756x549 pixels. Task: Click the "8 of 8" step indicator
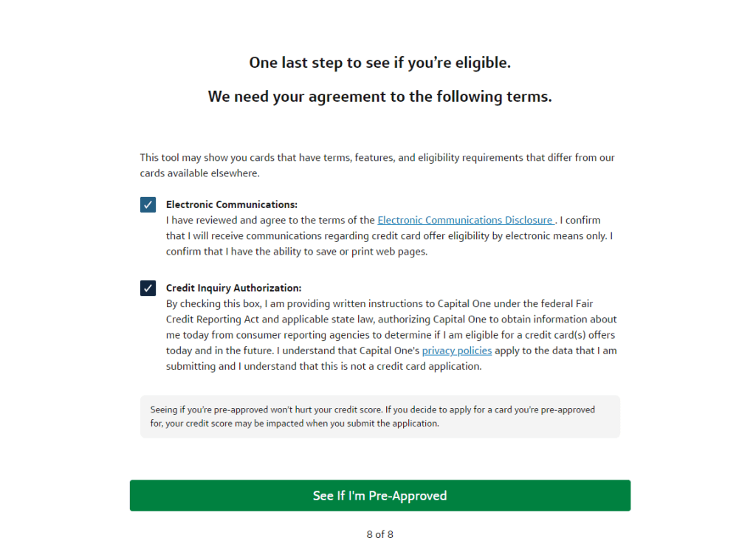[x=379, y=534]
